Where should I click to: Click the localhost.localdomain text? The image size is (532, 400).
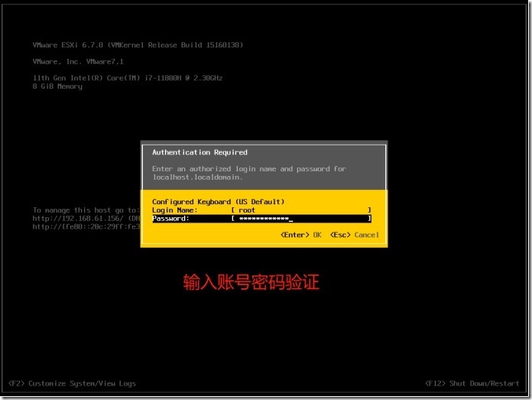point(197,177)
